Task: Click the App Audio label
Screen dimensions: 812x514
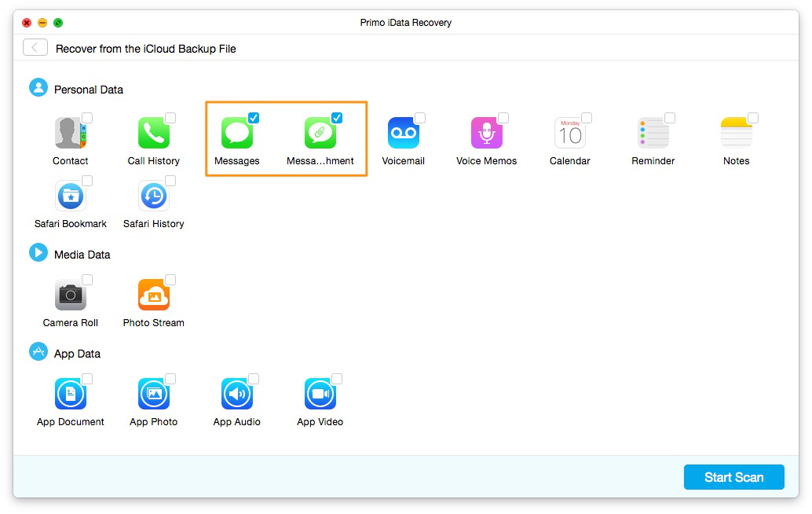Action: click(236, 422)
